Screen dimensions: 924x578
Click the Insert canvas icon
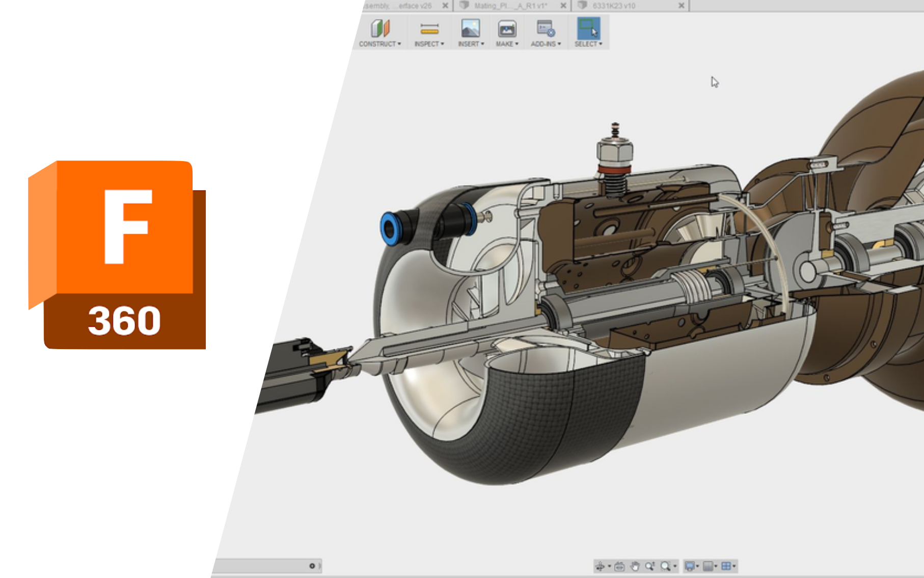point(471,28)
